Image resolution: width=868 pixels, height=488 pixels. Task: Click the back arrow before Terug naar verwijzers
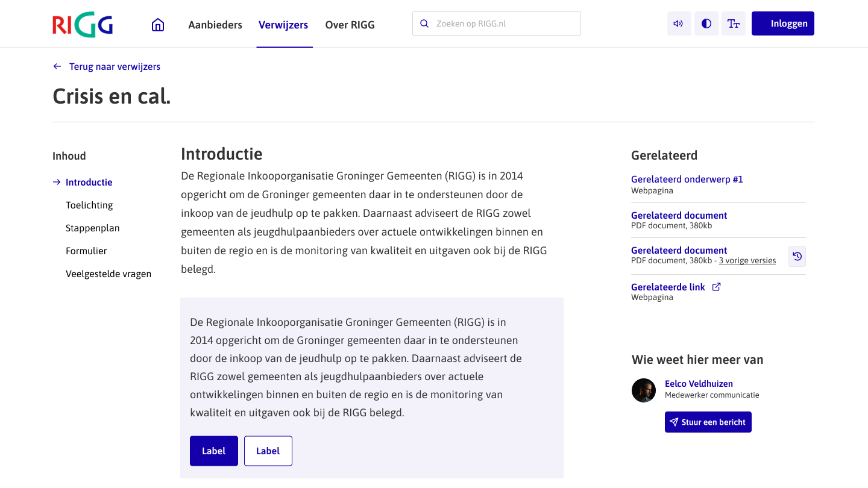[57, 66]
